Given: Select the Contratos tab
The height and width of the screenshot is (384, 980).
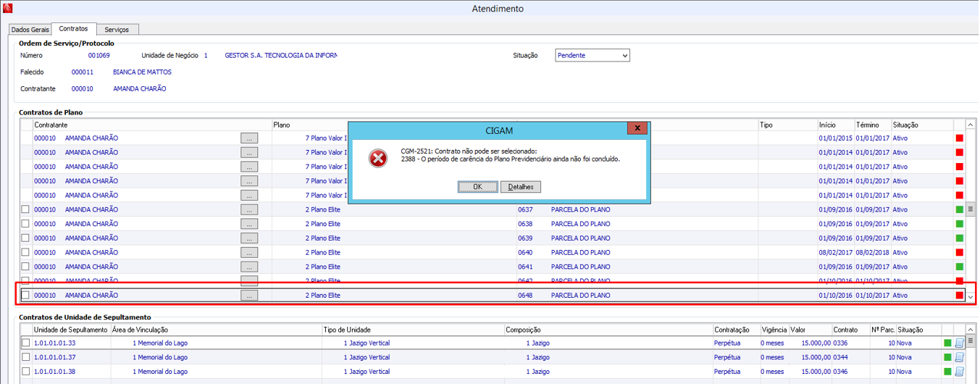Looking at the screenshot, I should (74, 29).
